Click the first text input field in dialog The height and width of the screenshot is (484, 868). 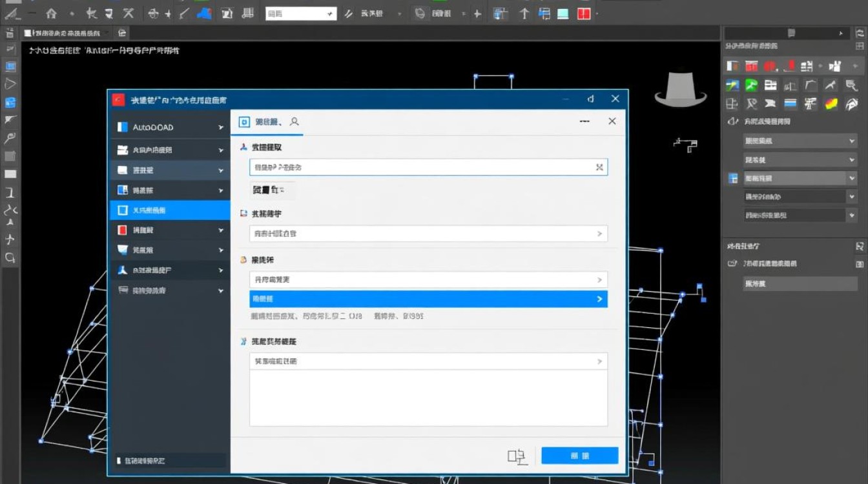(x=420, y=167)
